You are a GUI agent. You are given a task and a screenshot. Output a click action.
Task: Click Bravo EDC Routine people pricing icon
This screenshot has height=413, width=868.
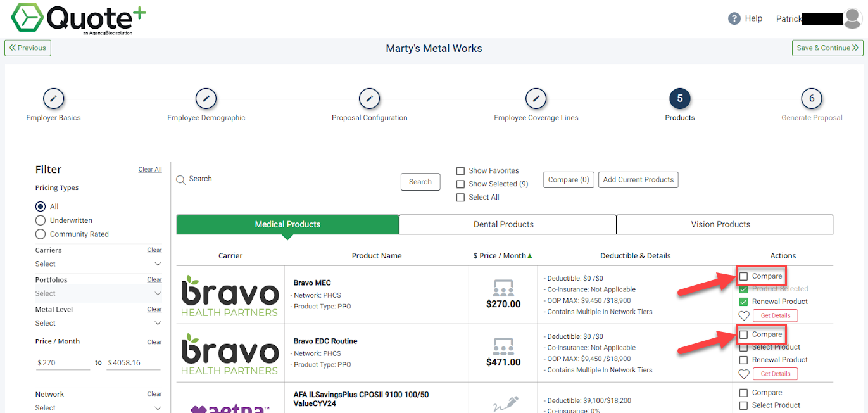pos(503,346)
